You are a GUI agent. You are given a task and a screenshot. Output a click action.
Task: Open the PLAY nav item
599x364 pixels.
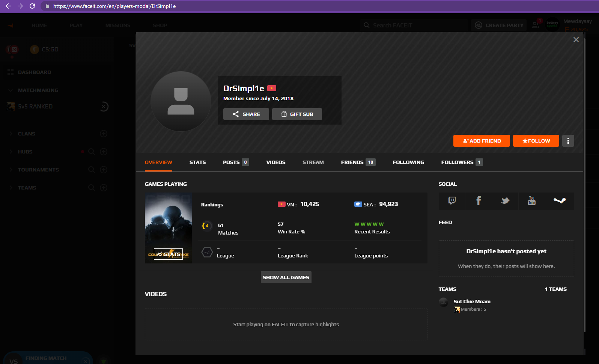(76, 25)
